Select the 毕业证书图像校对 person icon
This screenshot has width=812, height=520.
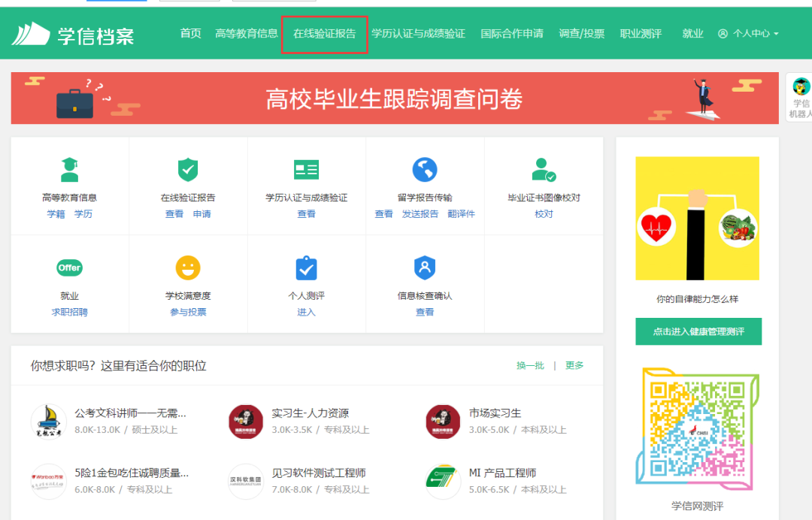coord(543,168)
